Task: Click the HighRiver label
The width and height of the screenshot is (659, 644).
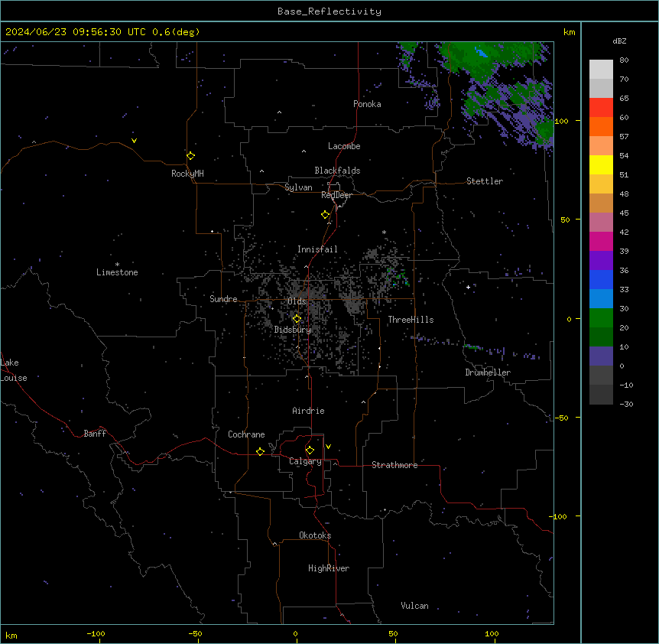Action: [x=329, y=568]
